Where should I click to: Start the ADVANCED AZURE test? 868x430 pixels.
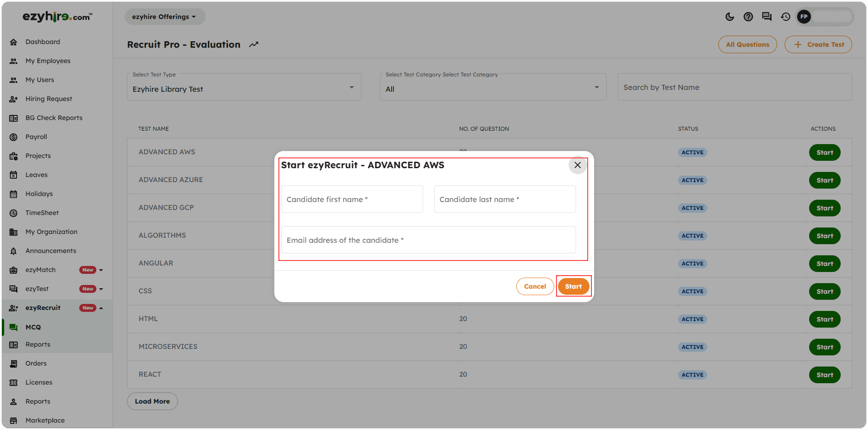[825, 180]
